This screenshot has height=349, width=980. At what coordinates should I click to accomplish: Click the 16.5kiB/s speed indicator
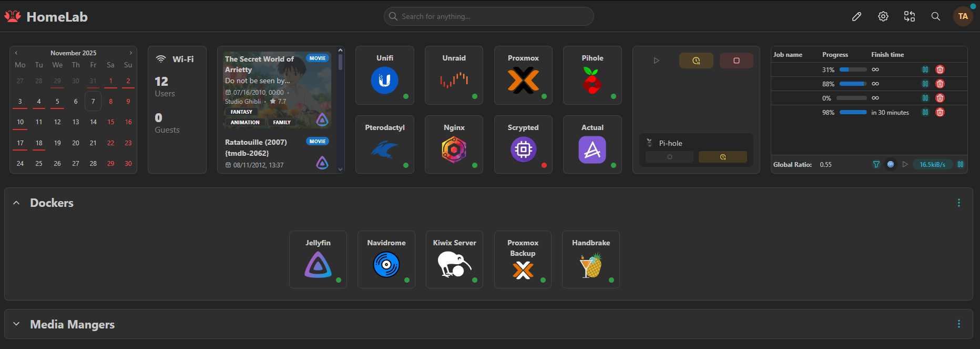[932, 164]
